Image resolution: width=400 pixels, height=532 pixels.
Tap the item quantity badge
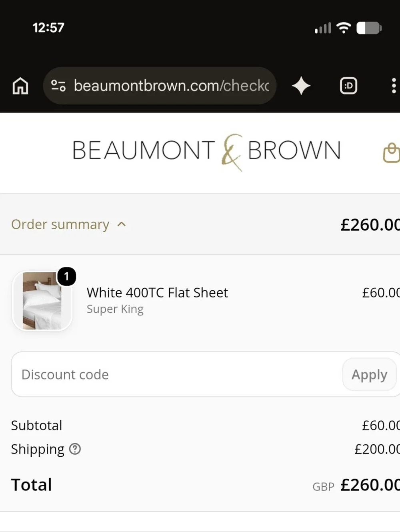pos(66,276)
